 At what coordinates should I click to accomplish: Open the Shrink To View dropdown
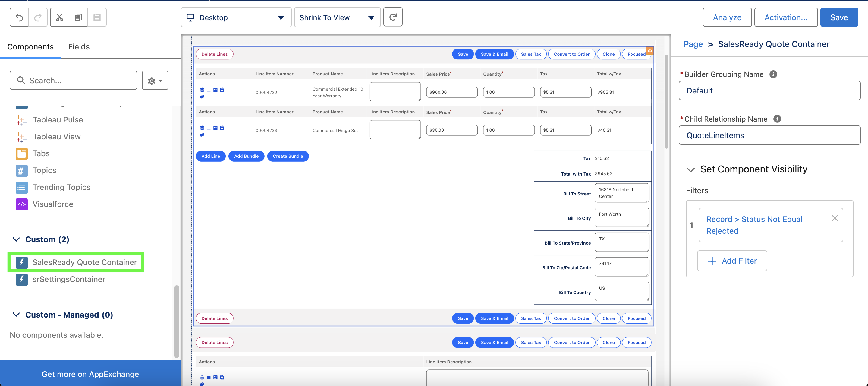point(337,17)
